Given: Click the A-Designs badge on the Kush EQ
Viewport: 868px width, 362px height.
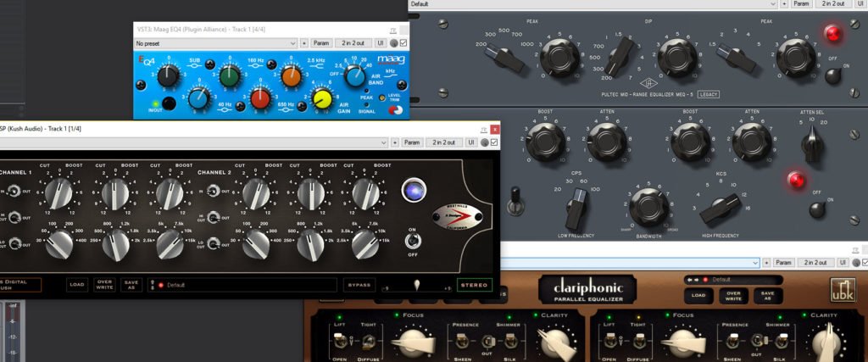Looking at the screenshot, I should (457, 217).
